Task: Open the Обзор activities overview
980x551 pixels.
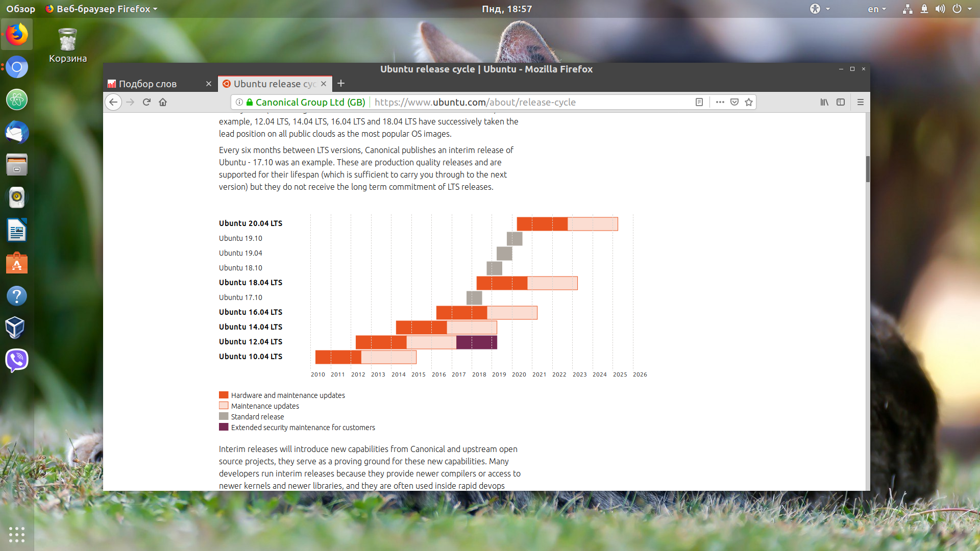Action: click(20, 9)
